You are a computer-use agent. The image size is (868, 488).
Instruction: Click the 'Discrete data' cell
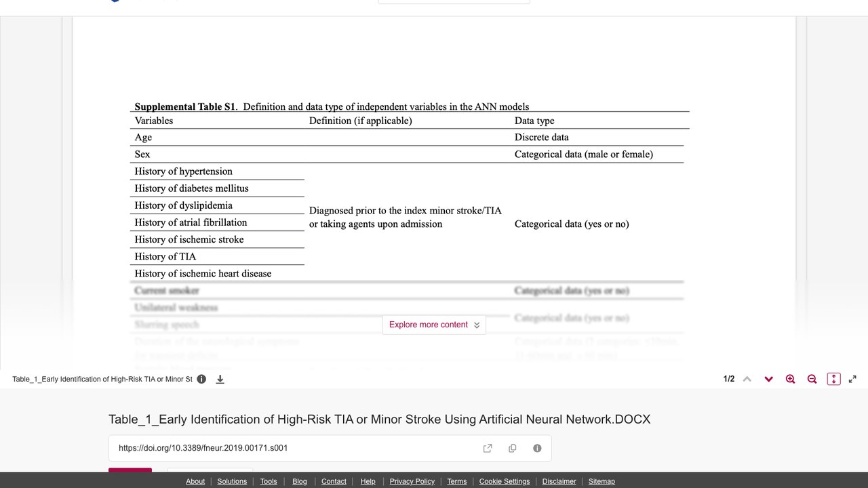[x=541, y=137]
